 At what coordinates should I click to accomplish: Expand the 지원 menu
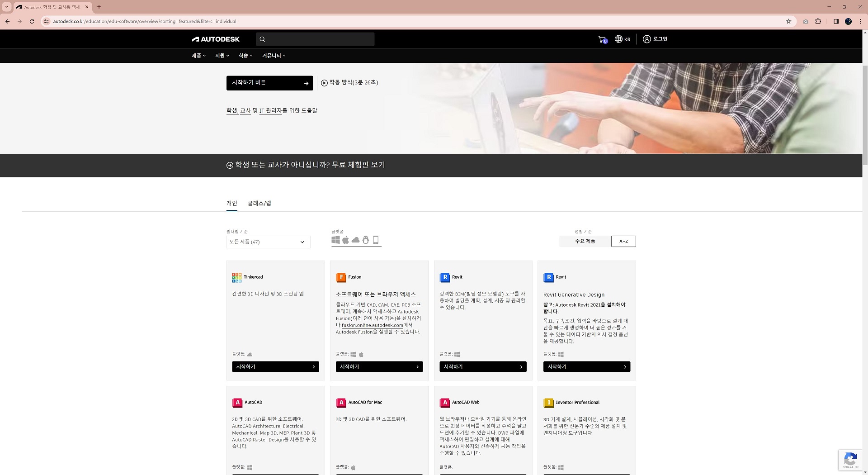tap(222, 56)
